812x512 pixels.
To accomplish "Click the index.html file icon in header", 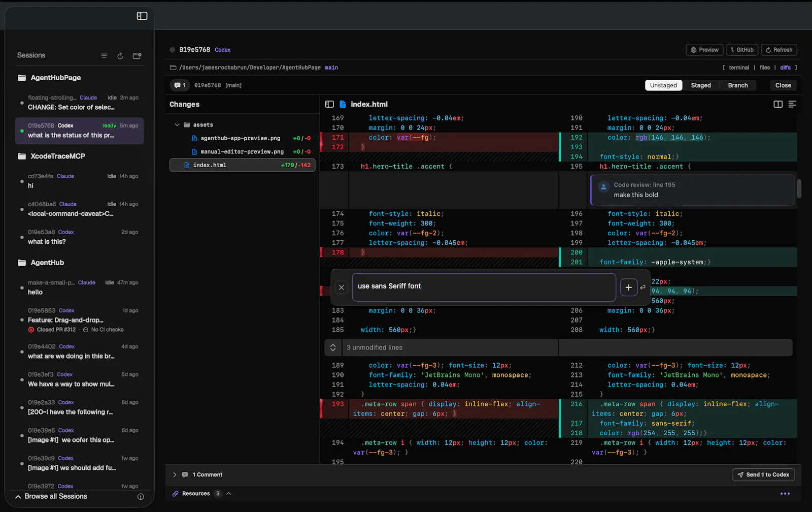I will (x=343, y=104).
